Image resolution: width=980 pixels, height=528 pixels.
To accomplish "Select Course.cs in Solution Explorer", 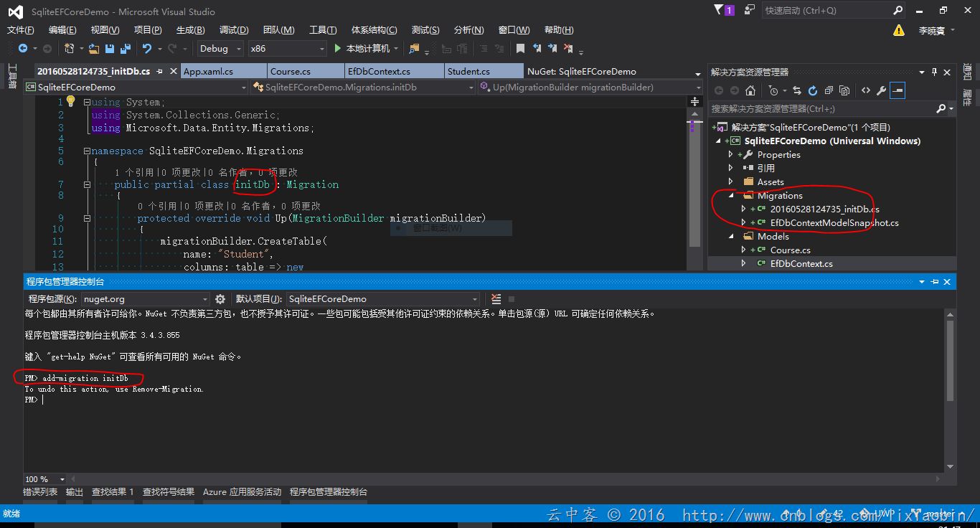I will click(791, 250).
